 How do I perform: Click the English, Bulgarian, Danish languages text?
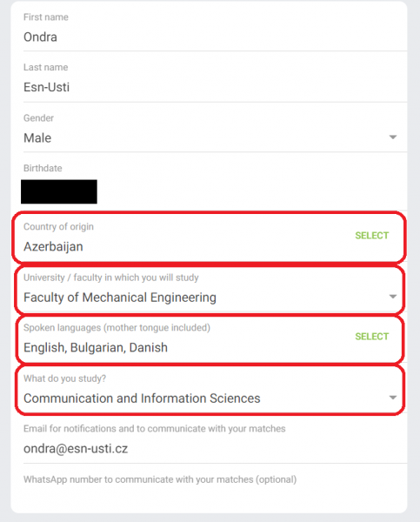tap(96, 347)
